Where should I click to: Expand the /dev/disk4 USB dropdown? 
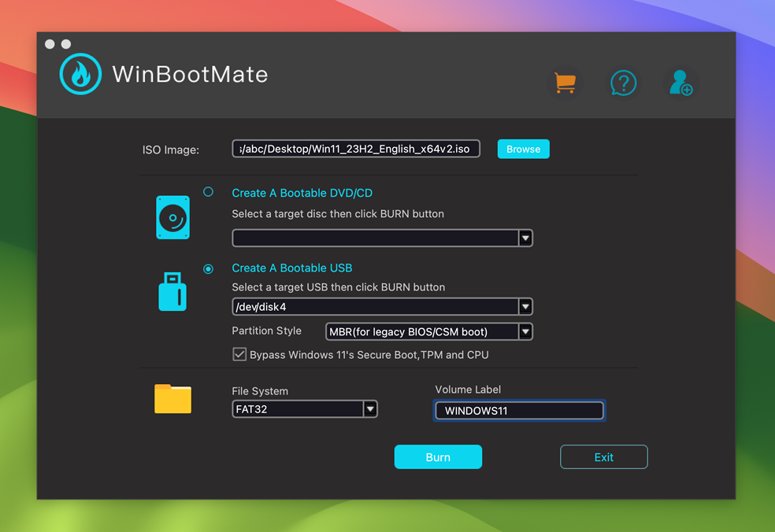pos(525,306)
